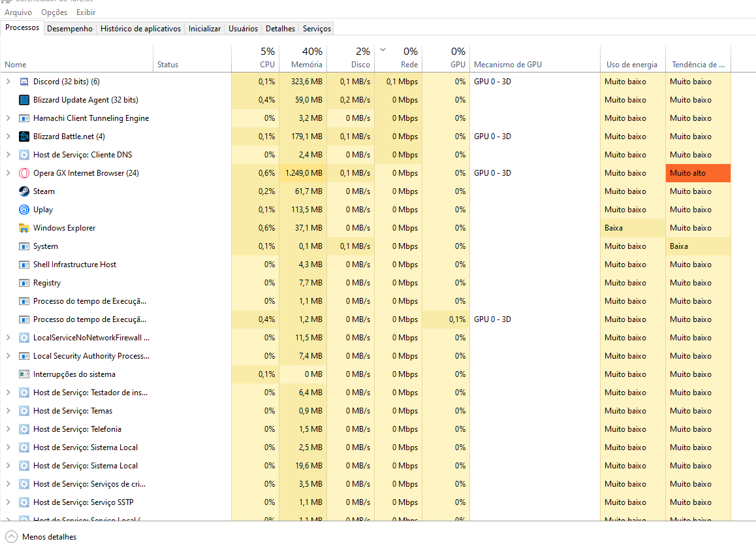
Task: Open the Detalhes tab
Action: 280,29
